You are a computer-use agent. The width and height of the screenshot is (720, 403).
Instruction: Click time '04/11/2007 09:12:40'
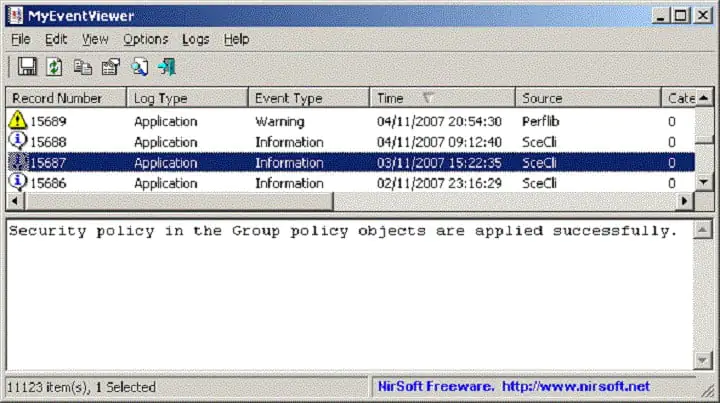439,142
